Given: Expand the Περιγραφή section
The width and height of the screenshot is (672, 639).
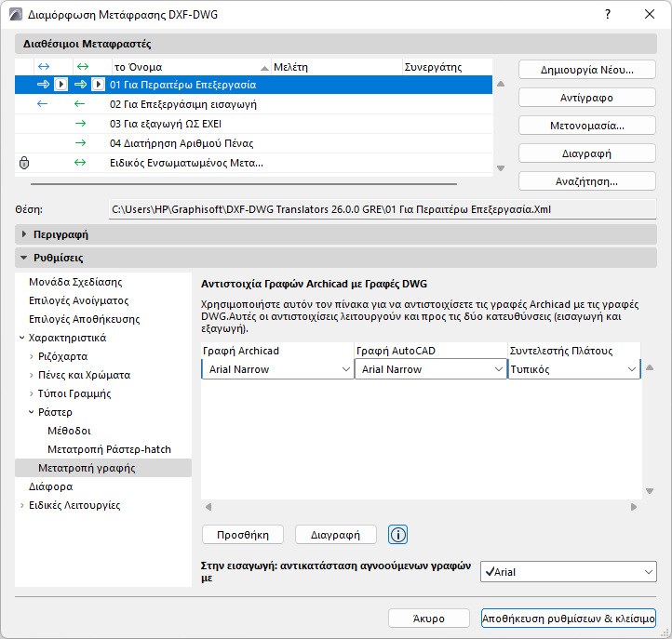Looking at the screenshot, I should pos(24,233).
